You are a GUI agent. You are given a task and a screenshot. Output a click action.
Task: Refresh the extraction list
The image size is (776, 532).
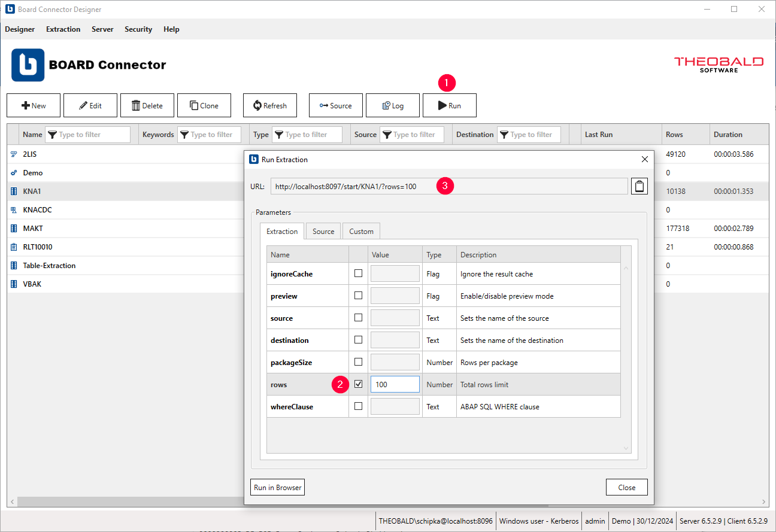270,105
